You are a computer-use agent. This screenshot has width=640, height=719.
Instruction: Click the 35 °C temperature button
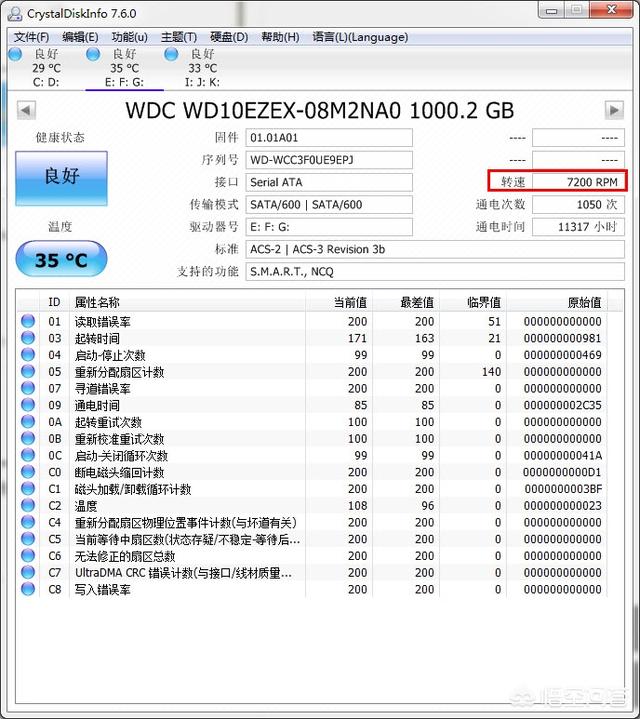(61, 259)
